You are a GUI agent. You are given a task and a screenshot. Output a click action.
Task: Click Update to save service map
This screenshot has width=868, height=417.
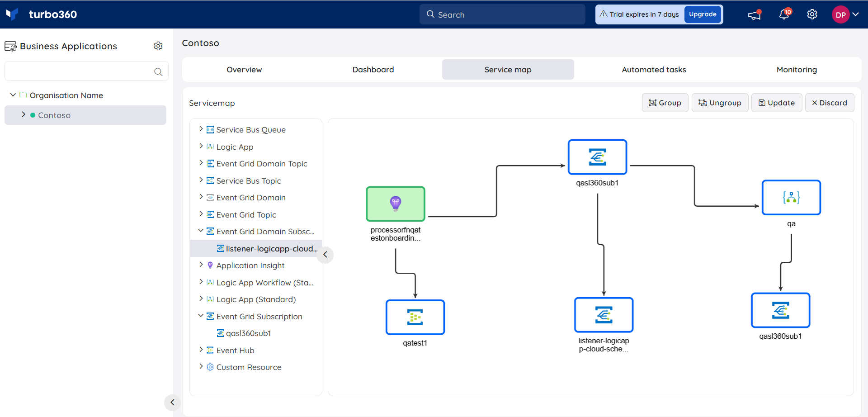click(777, 103)
